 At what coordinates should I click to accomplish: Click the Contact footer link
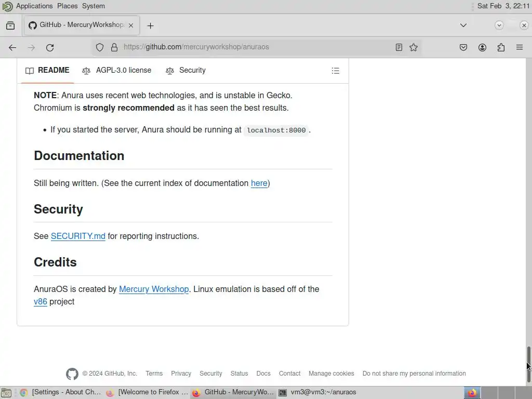pyautogui.click(x=289, y=374)
